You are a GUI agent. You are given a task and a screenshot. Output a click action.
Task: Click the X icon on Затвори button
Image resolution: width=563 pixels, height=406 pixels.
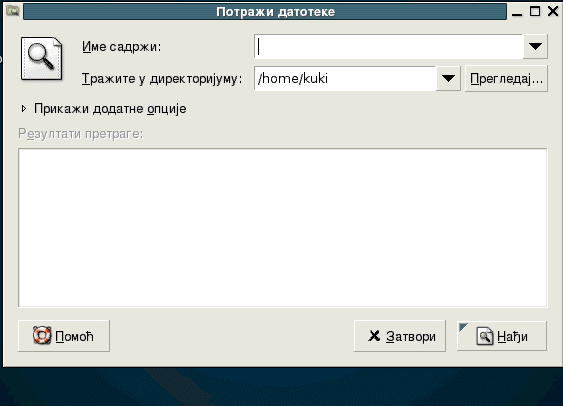(x=374, y=336)
